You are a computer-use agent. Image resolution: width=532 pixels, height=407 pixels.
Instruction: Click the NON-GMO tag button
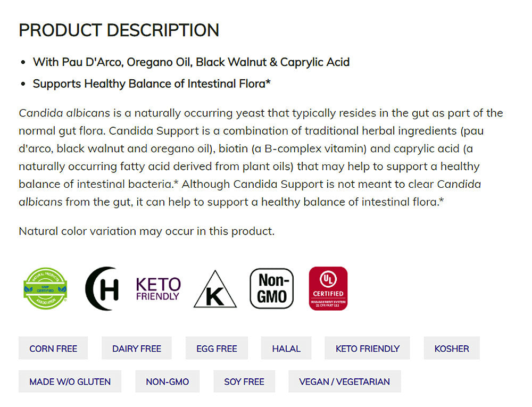[x=168, y=381]
